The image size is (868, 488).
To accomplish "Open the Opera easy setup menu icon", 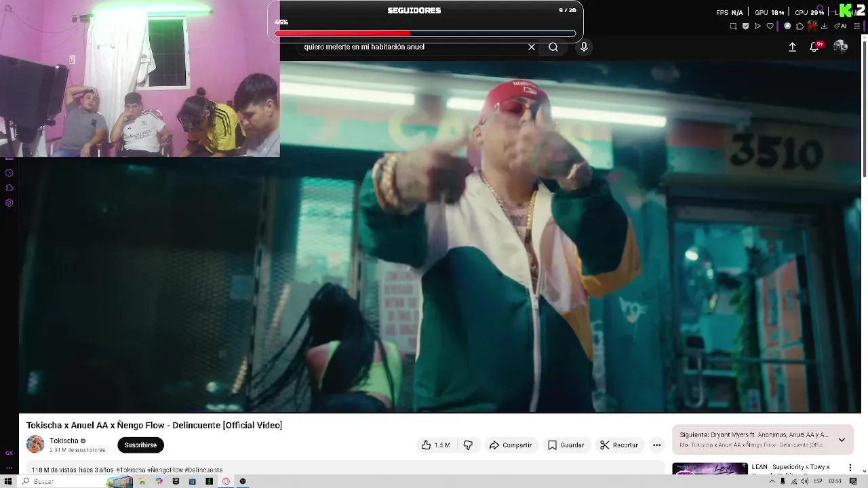I will click(x=858, y=26).
